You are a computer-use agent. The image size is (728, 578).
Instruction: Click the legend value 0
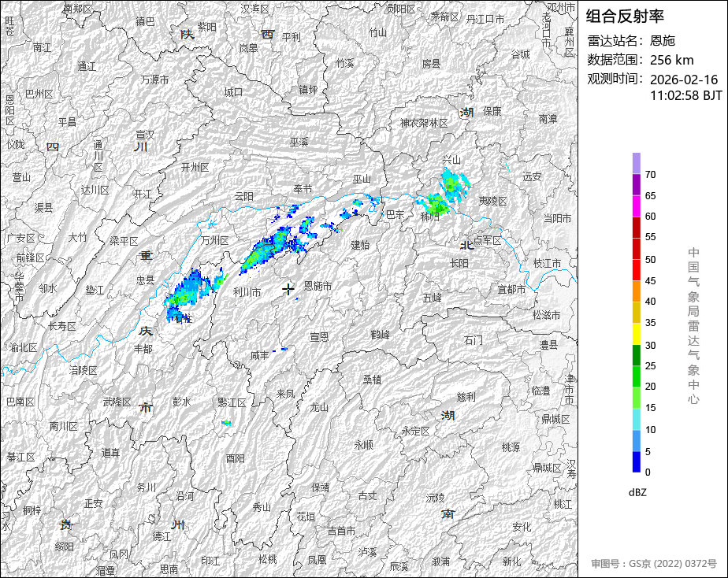[x=648, y=472]
